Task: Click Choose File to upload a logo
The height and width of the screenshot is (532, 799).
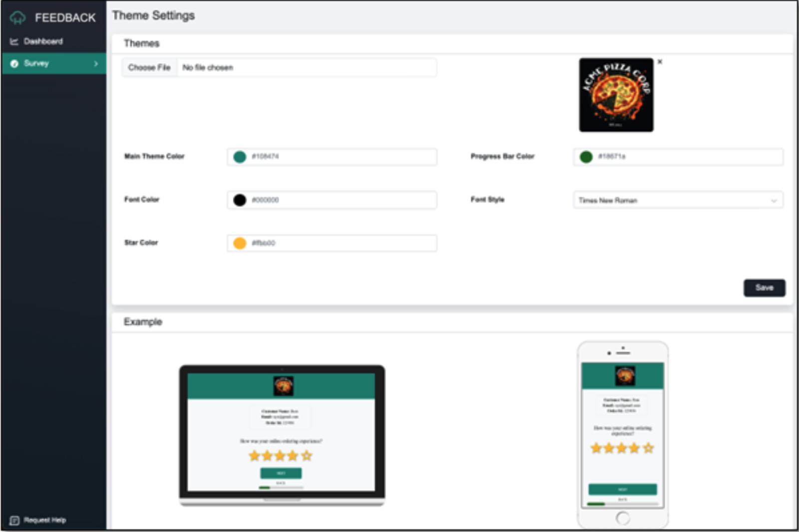Action: [x=149, y=67]
